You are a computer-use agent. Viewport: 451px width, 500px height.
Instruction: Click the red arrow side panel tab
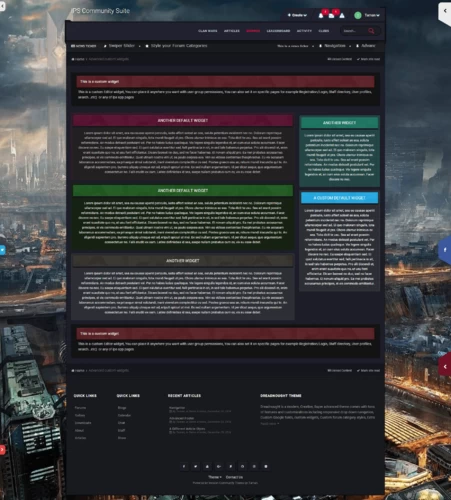[x=445, y=367]
